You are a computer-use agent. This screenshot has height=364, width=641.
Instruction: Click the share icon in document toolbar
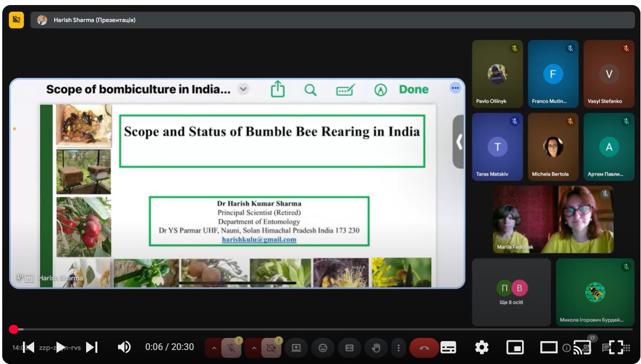277,89
